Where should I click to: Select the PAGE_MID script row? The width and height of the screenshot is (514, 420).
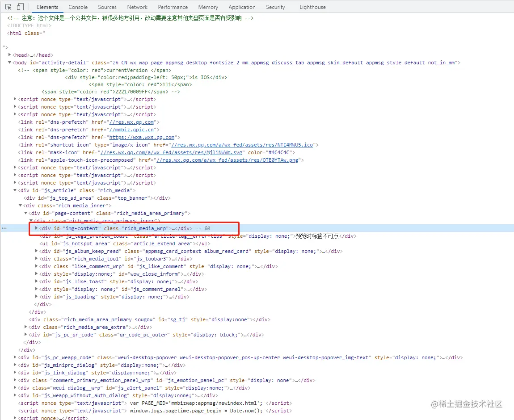coord(155,403)
